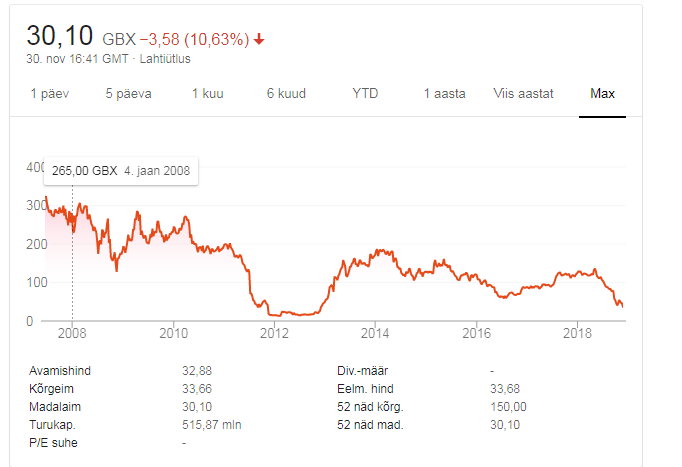Click the 2018 label on chart axis
682x467 pixels.
click(x=577, y=332)
